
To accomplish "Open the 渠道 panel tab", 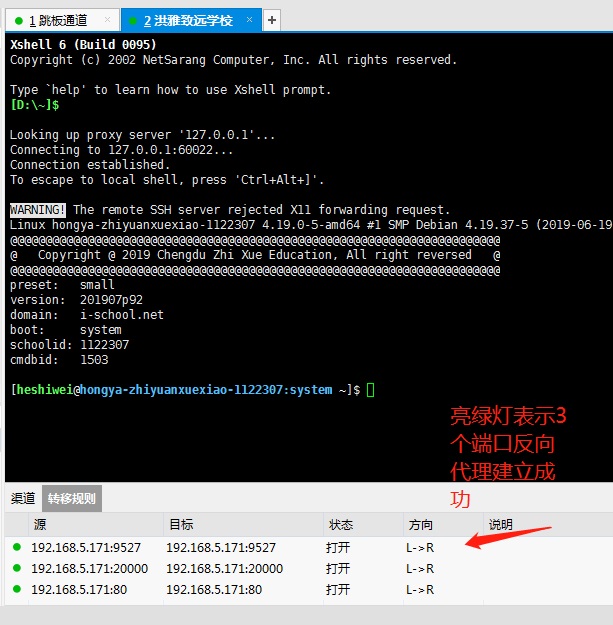I will pyautogui.click(x=22, y=498).
